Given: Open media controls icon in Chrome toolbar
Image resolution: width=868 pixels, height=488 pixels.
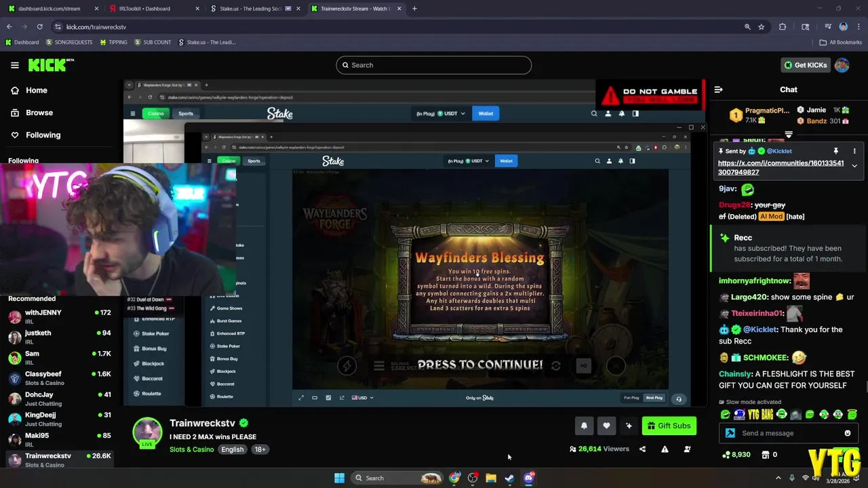Looking at the screenshot, I should [x=828, y=27].
